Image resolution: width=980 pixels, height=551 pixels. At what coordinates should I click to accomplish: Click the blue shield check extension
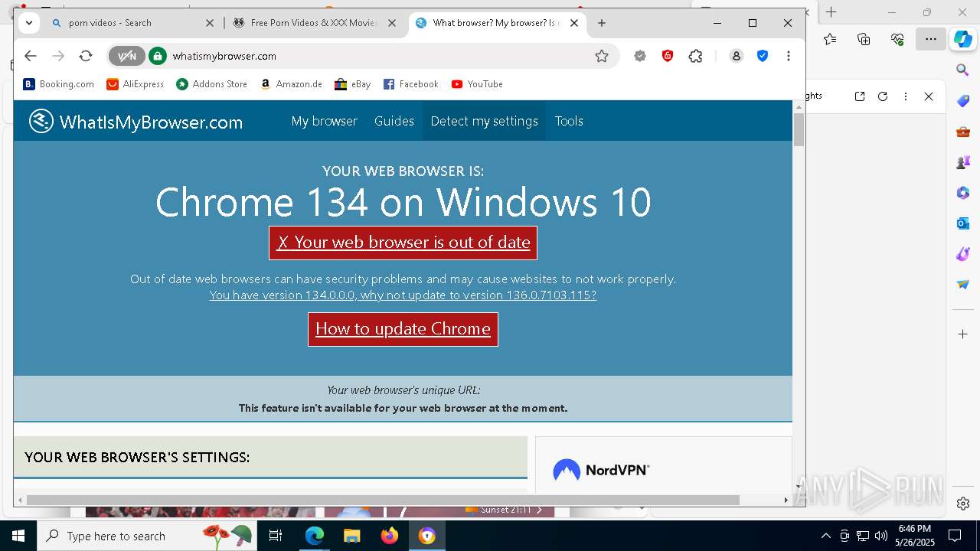[763, 56]
